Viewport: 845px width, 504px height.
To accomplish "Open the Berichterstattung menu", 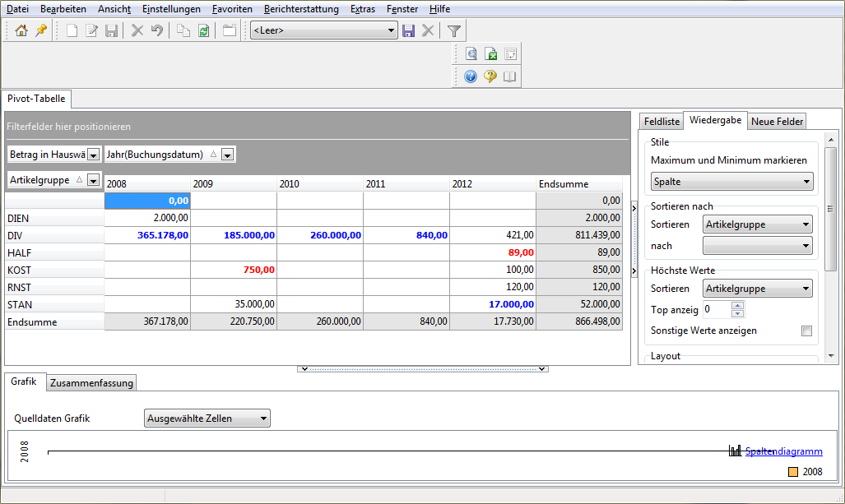I will (301, 9).
